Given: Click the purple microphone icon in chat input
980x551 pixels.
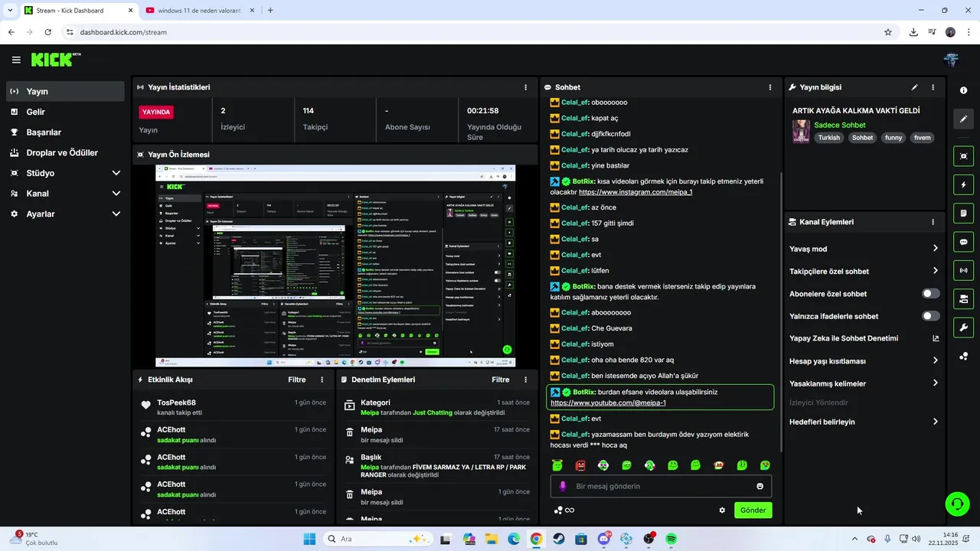Looking at the screenshot, I should click(563, 486).
